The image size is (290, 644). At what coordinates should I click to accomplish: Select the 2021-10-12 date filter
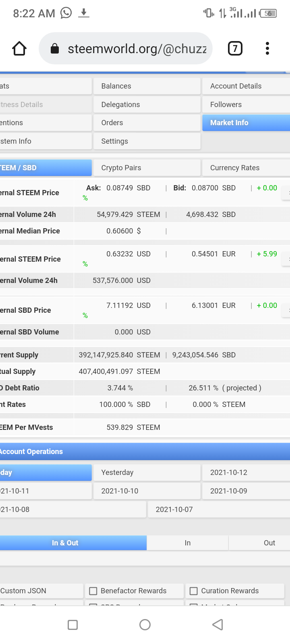click(246, 473)
